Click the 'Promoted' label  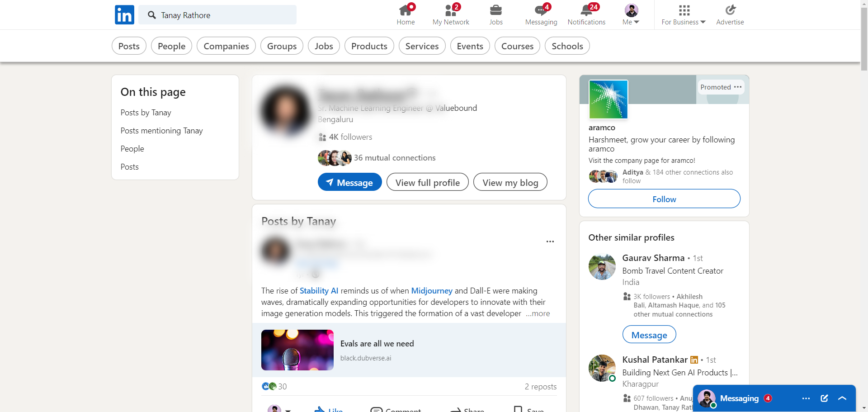(x=716, y=87)
